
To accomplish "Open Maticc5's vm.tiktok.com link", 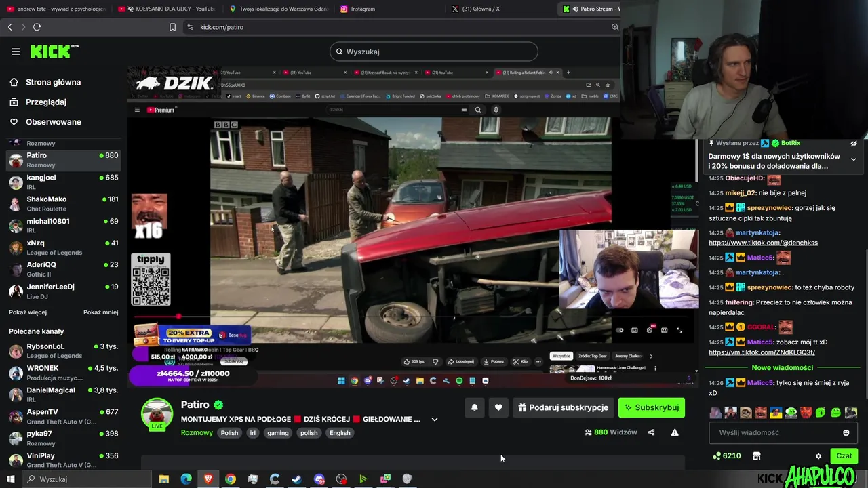I will click(x=762, y=352).
